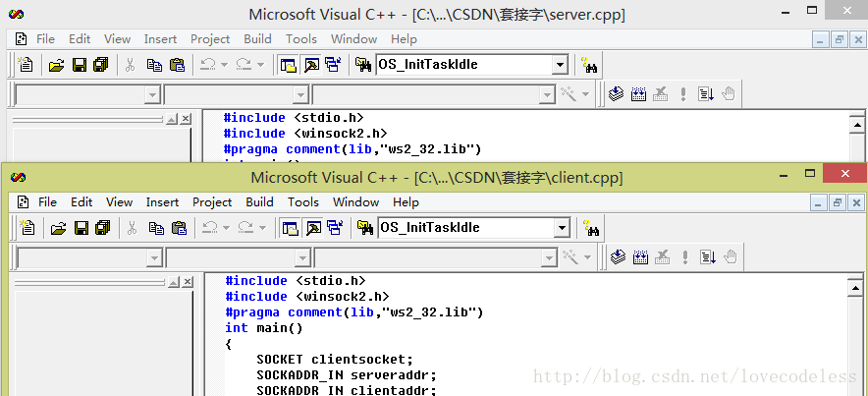Click Execute Program exclamation icon in client.cpp window

pyautogui.click(x=685, y=257)
